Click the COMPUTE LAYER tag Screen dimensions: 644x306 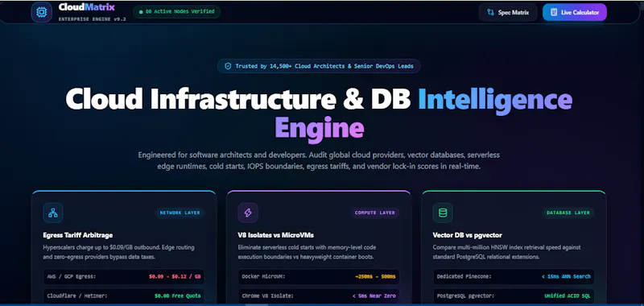tap(375, 213)
